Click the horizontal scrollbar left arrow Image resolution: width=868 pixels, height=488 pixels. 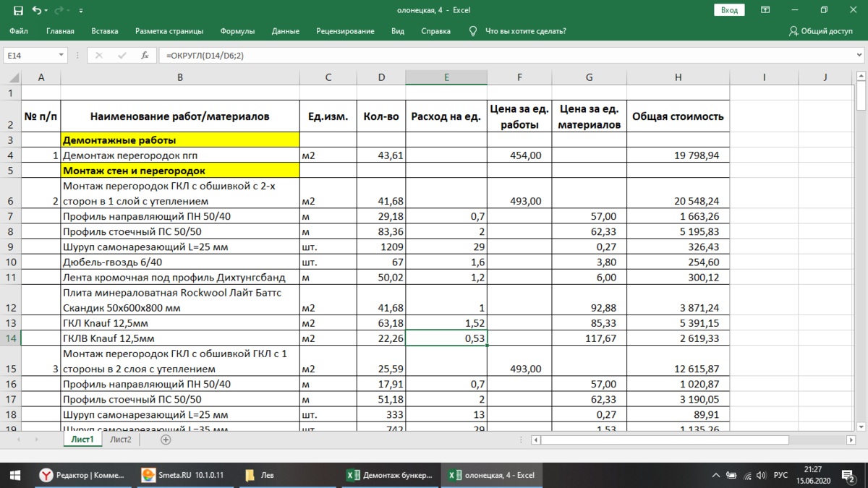pyautogui.click(x=535, y=440)
